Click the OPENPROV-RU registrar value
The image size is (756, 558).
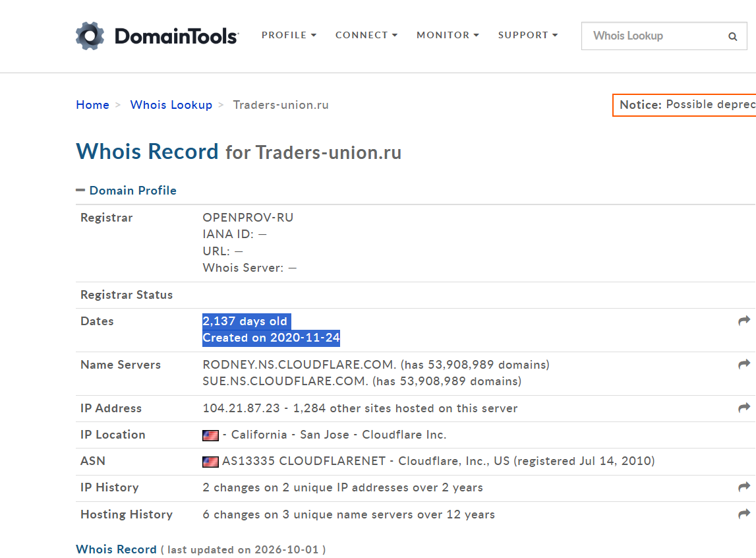(248, 218)
